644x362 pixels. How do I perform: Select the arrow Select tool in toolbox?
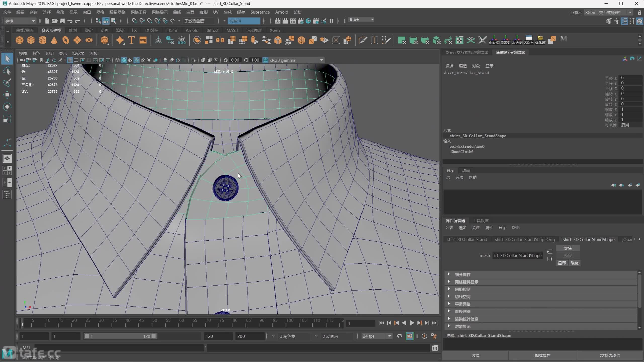point(7,59)
